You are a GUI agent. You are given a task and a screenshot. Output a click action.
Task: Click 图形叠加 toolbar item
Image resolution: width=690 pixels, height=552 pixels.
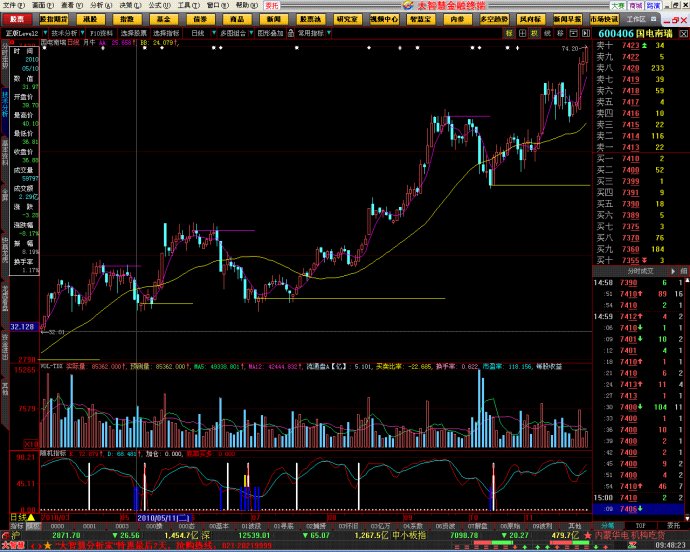click(x=271, y=33)
